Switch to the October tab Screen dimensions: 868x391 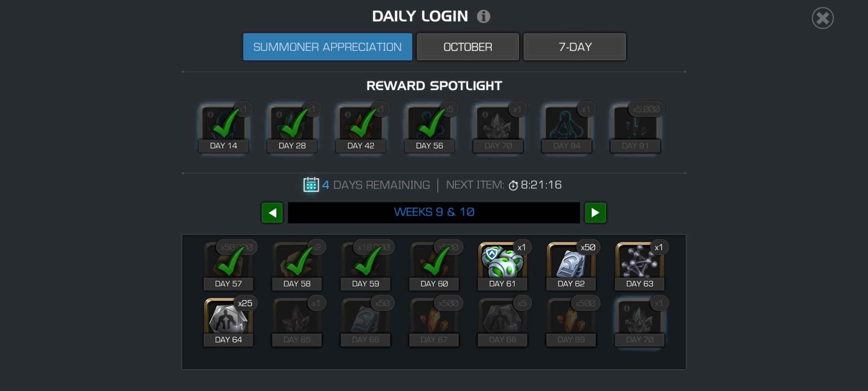[468, 47]
